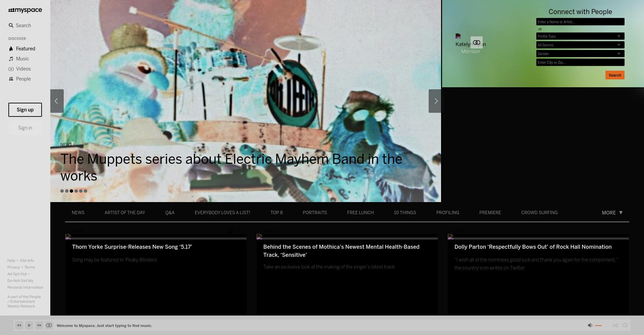Click the Sign up button
Viewport: 644px width, 335px height.
(25, 110)
